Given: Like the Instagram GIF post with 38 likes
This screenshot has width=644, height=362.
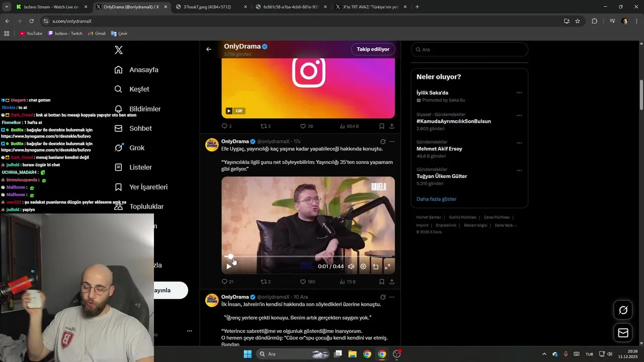Looking at the screenshot, I should [x=306, y=126].
